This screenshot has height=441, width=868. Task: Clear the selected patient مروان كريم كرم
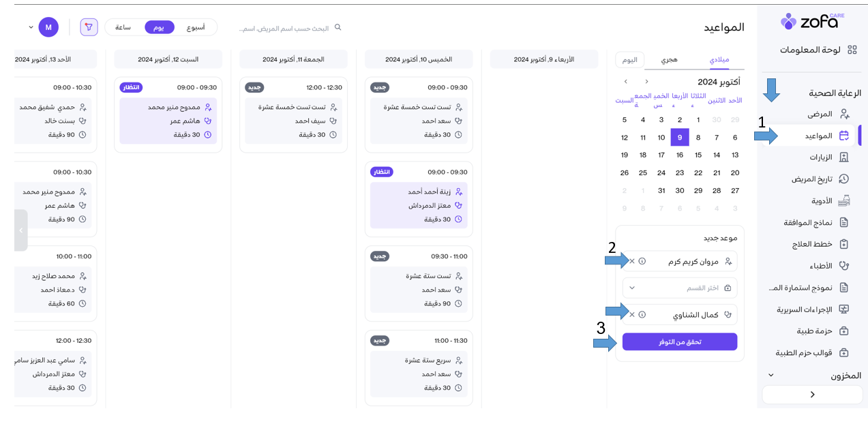click(x=632, y=261)
